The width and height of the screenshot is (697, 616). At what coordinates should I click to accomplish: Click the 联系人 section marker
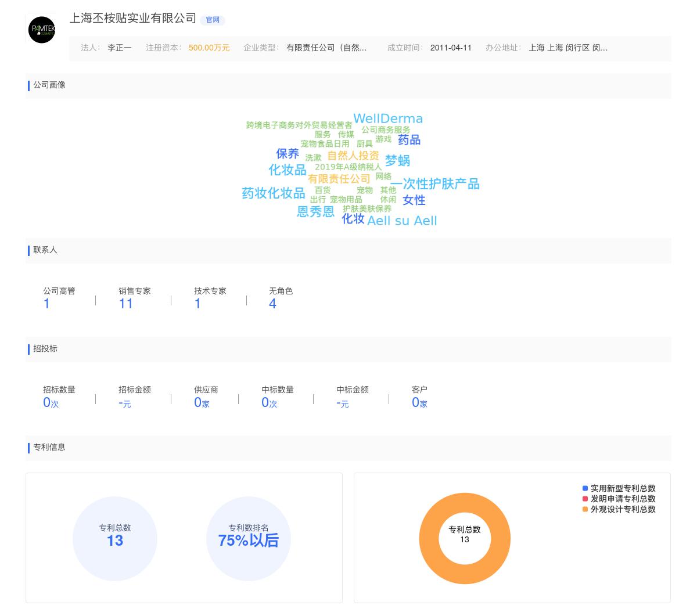coord(45,250)
